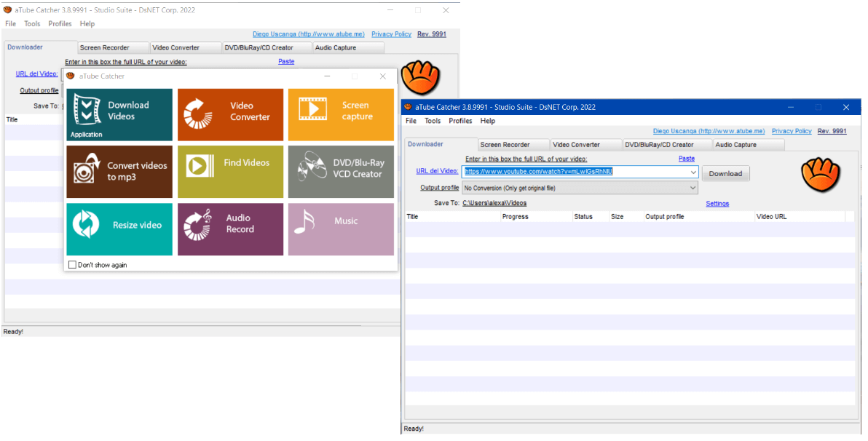Open the Settings link
Screen dimensions: 868x441
tap(717, 204)
